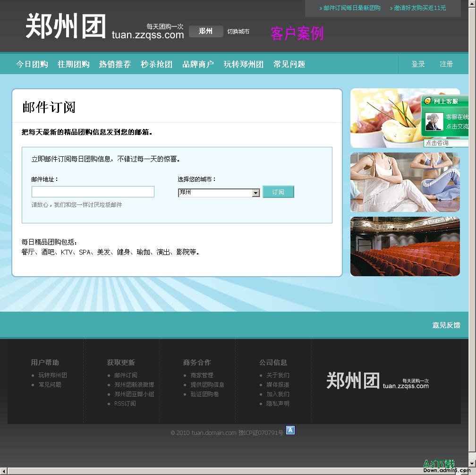Click the horizontal scrollbar left arrow
This screenshot has height=475, width=476.
(x=3, y=471)
